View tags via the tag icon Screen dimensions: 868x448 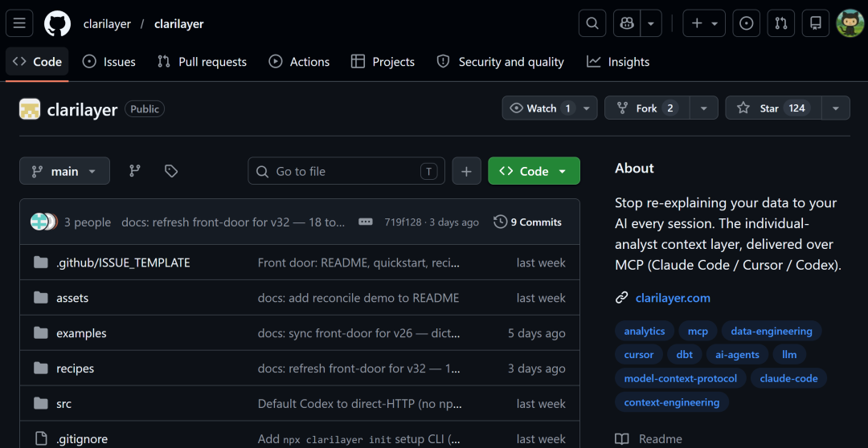pos(171,171)
